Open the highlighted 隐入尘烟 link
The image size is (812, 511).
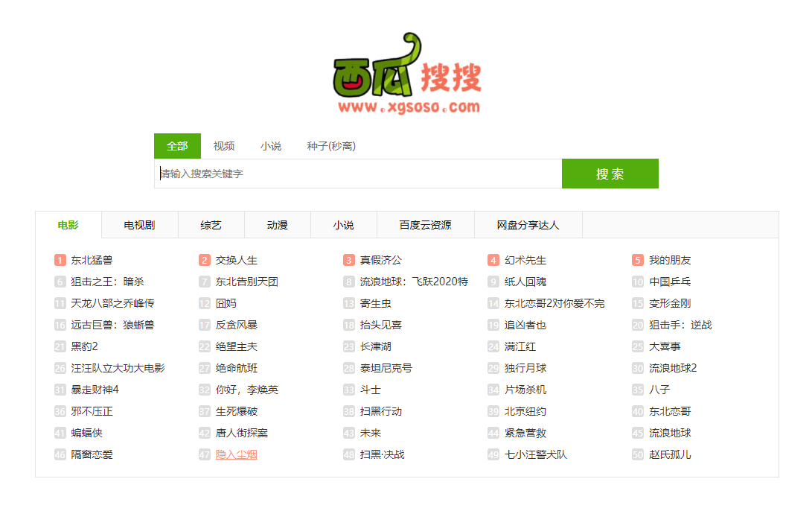click(236, 454)
